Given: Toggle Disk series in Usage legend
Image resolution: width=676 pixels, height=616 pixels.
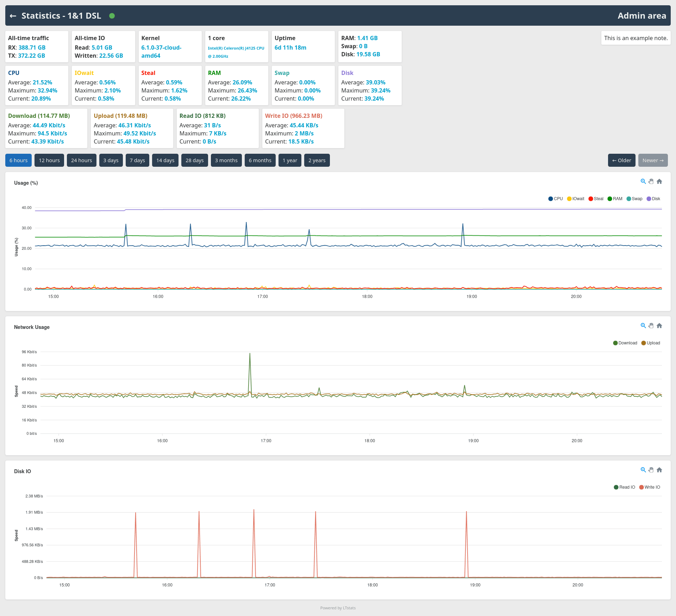Looking at the screenshot, I should [653, 199].
